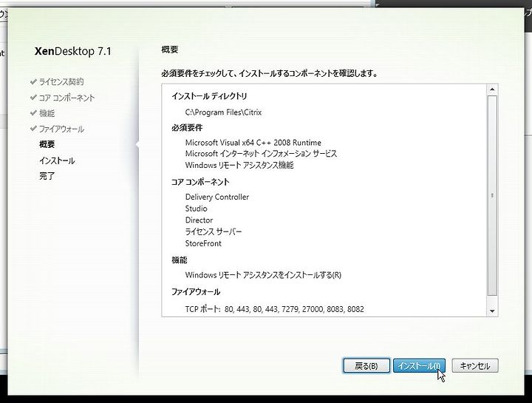
Task: Click the scrollbar up arrow in summary list
Action: pyautogui.click(x=492, y=89)
